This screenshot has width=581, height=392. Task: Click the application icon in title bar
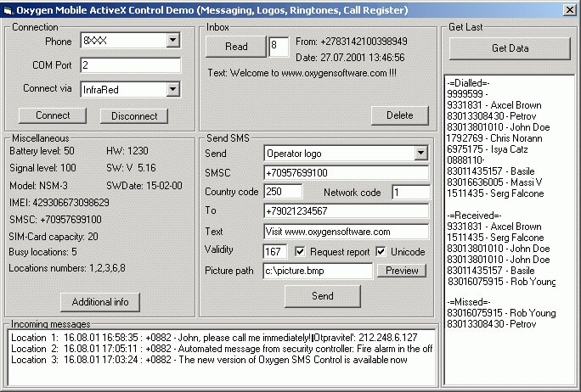point(9,9)
